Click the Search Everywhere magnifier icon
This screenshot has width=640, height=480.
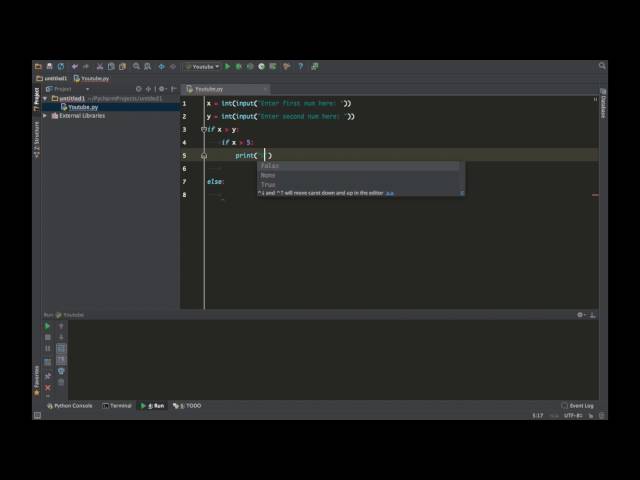[x=602, y=66]
